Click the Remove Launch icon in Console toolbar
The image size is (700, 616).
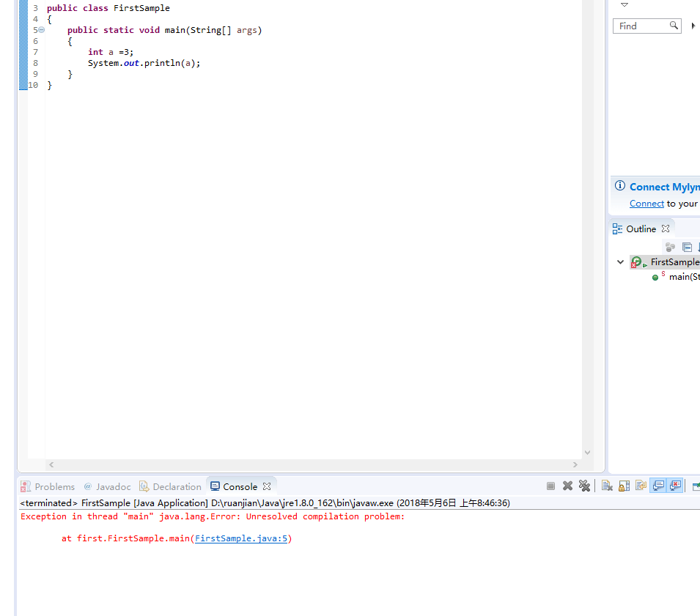(567, 485)
